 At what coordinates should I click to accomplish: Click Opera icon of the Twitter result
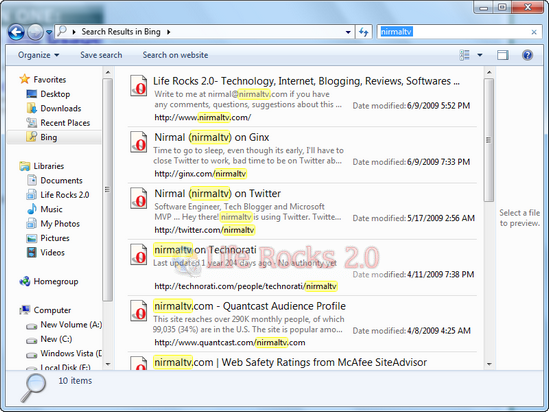point(139,198)
